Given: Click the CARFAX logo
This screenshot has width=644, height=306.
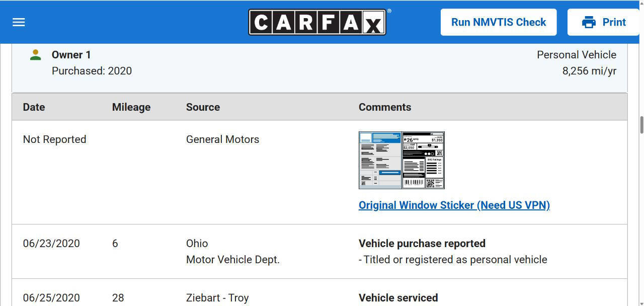Looking at the screenshot, I should pyautogui.click(x=317, y=22).
